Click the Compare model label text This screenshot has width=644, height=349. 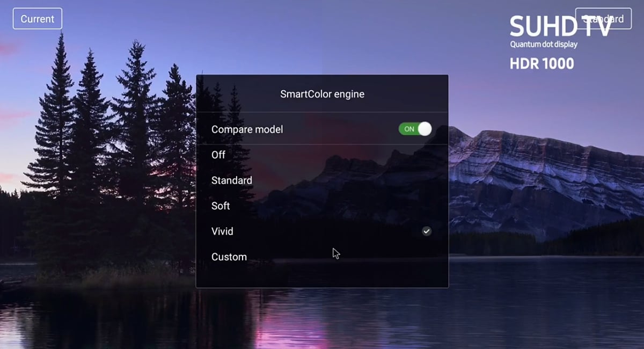247,129
